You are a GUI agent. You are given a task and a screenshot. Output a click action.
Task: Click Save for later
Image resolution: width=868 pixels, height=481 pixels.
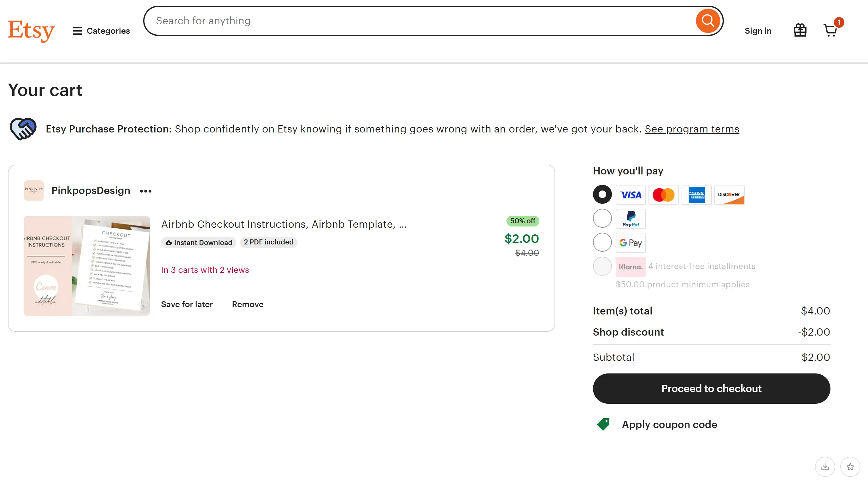click(x=187, y=304)
